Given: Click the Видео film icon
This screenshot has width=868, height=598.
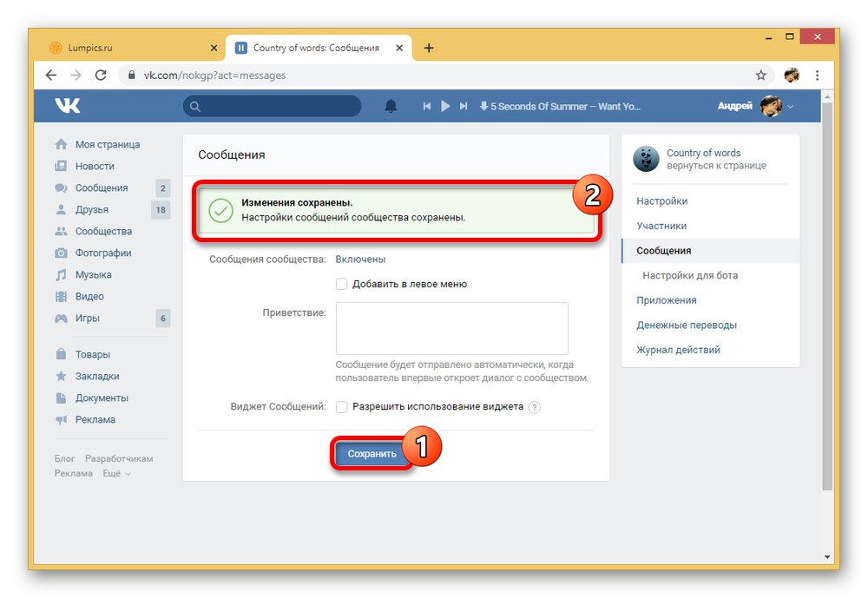Looking at the screenshot, I should click(x=61, y=296).
